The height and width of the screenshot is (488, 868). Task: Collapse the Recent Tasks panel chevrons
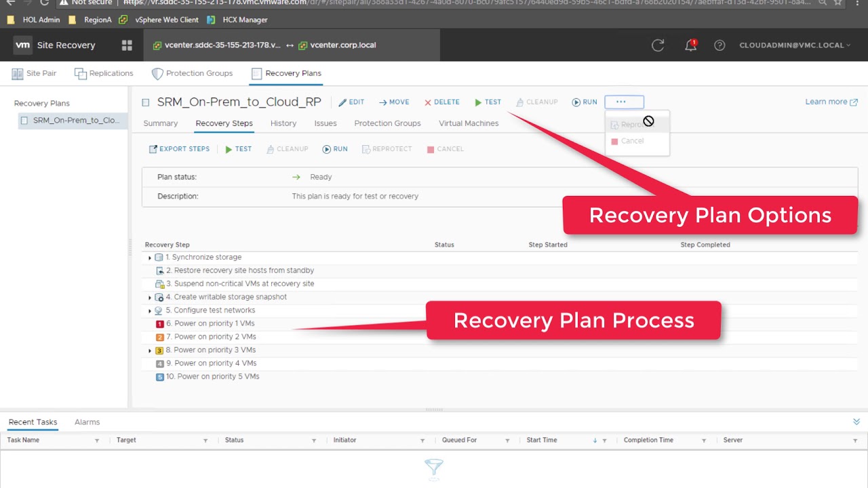[856, 422]
